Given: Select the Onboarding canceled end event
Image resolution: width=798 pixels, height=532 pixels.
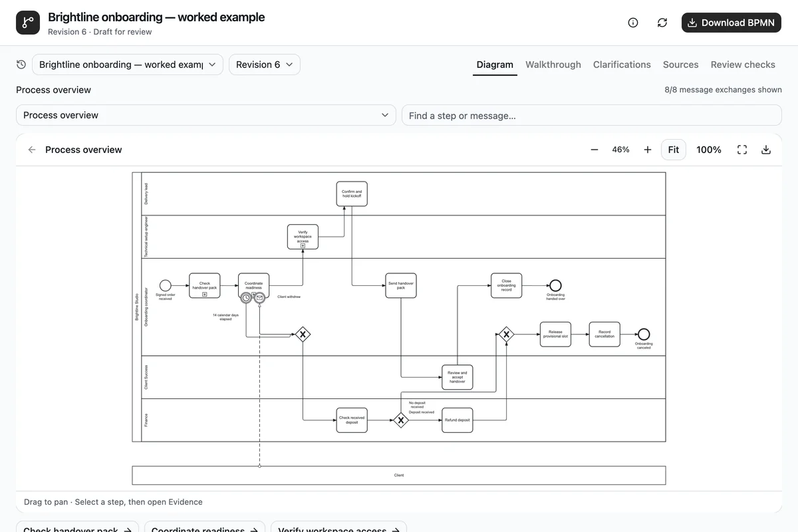Looking at the screenshot, I should pos(644,334).
